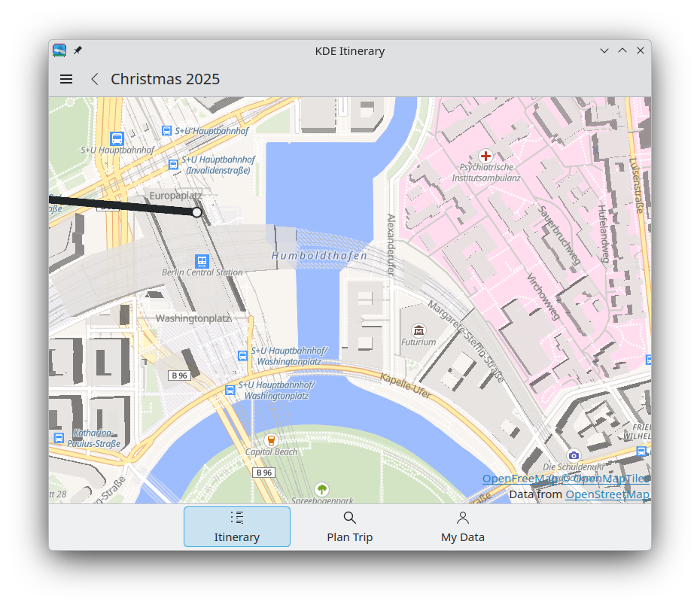Open the OpenStreetMap attribution link
This screenshot has height=608, width=700.
click(607, 494)
